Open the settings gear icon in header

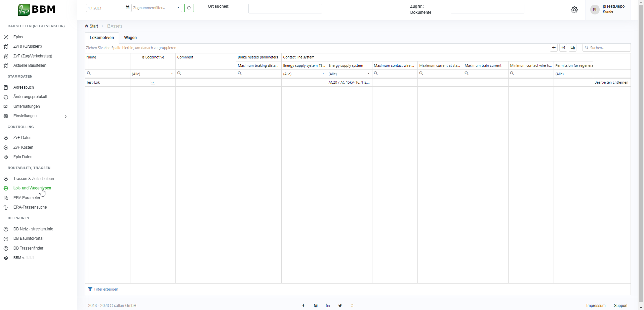(x=574, y=10)
